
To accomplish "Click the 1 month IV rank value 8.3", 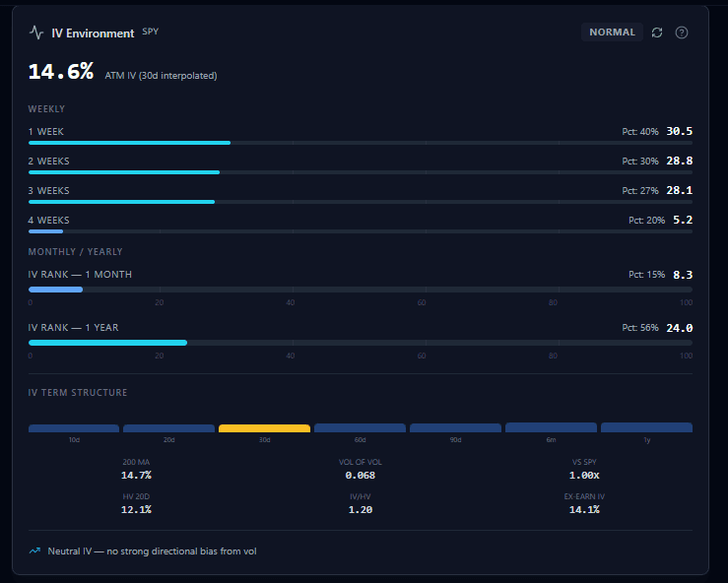I will point(683,275).
